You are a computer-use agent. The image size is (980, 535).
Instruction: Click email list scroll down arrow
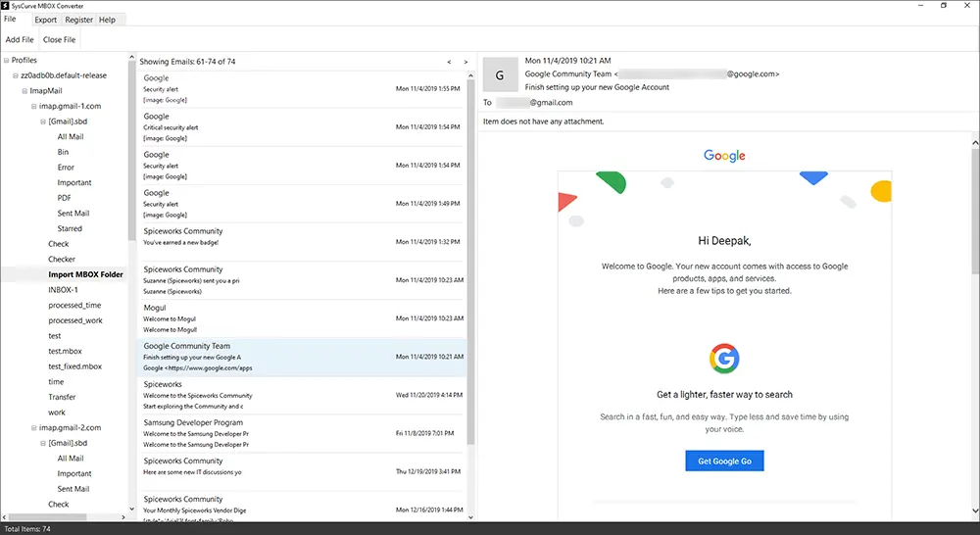point(470,517)
